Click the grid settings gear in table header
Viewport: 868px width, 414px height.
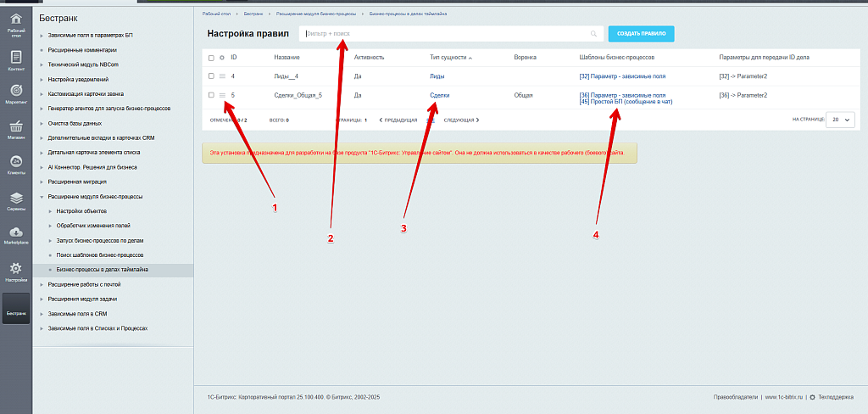click(222, 58)
